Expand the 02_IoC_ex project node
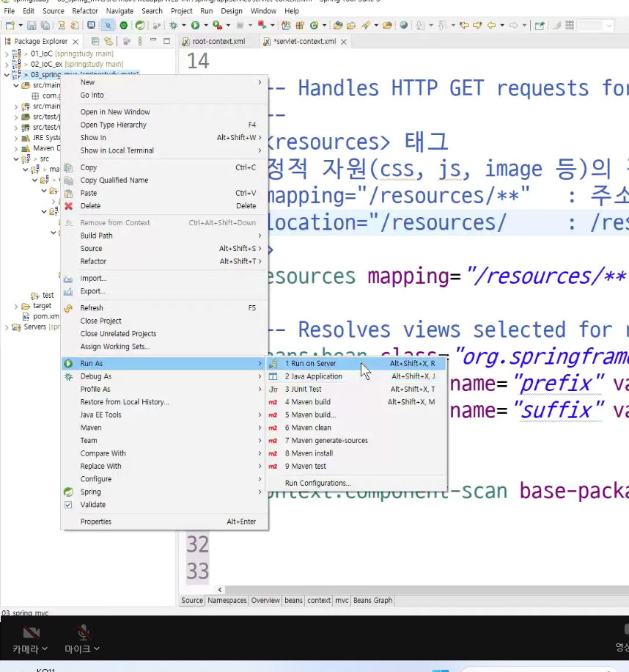 click(x=7, y=65)
